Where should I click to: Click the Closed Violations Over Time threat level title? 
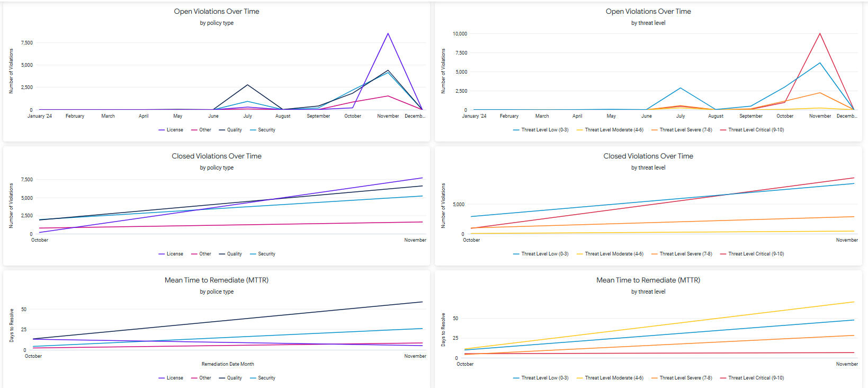click(648, 156)
